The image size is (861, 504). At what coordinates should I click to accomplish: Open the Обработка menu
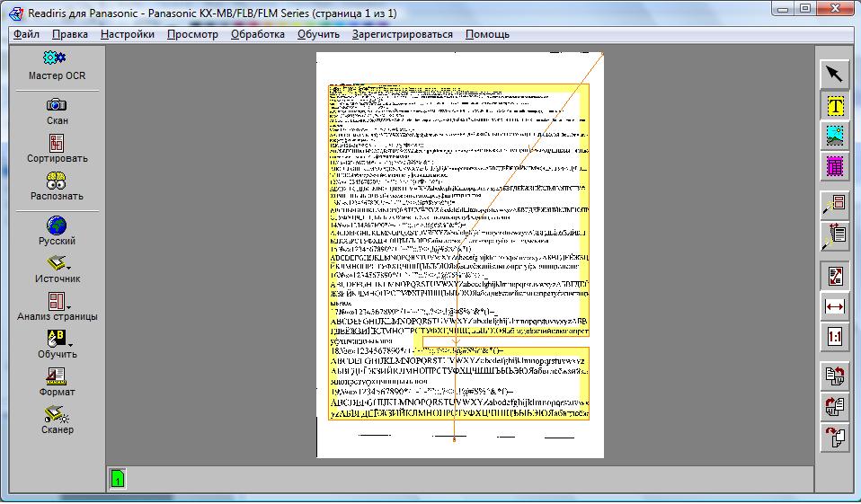coord(257,34)
